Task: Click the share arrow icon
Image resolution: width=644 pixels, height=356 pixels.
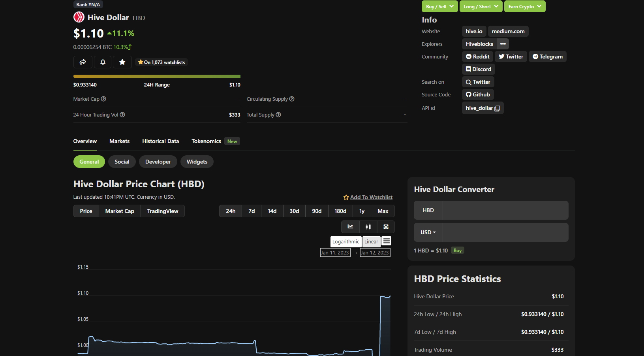Action: [83, 62]
